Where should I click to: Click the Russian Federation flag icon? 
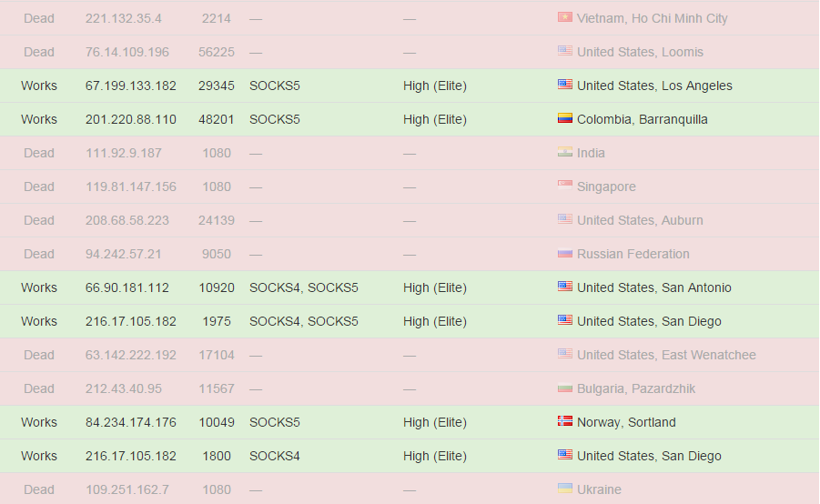coord(565,253)
